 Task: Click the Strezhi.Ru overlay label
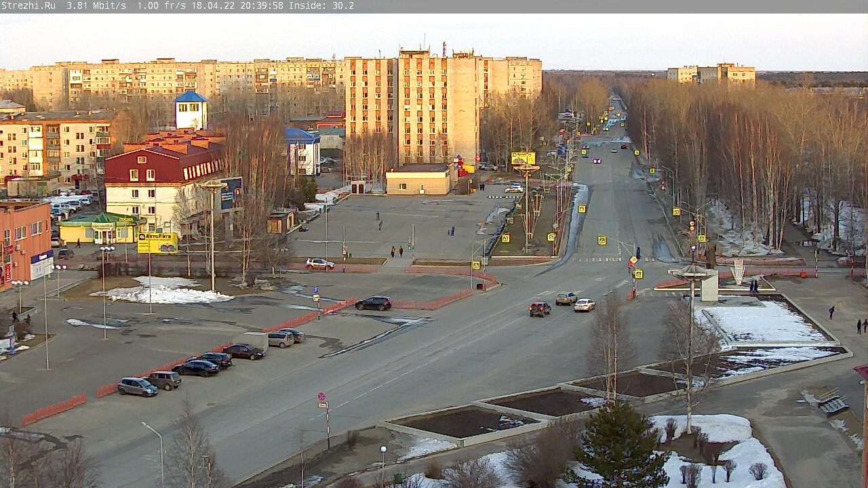click(28, 5)
